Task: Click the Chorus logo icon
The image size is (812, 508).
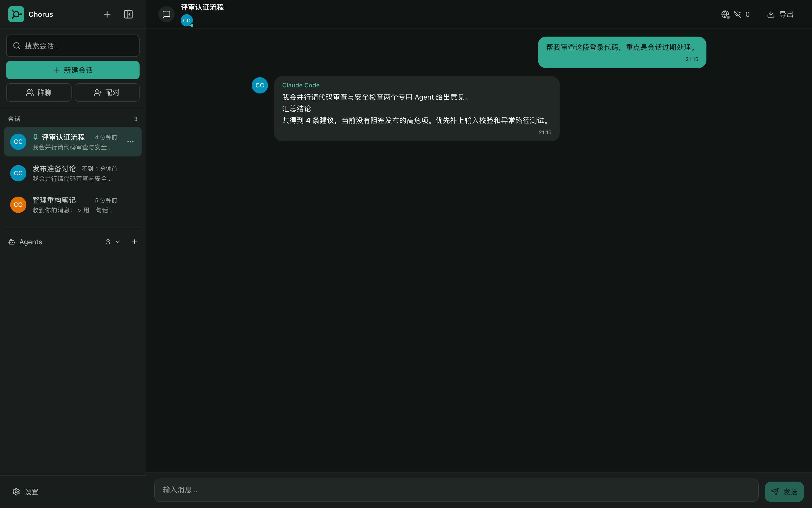Action: 16,14
